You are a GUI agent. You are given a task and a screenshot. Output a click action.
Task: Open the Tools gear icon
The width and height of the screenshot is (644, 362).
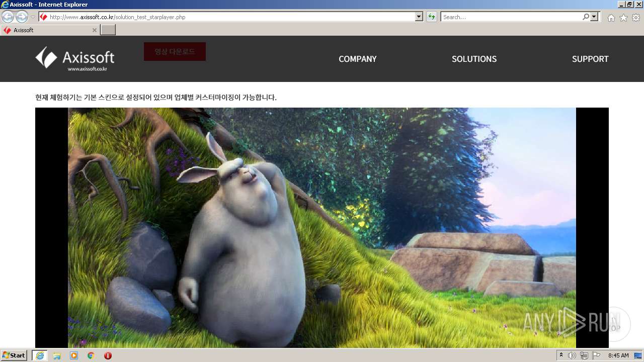coord(636,18)
